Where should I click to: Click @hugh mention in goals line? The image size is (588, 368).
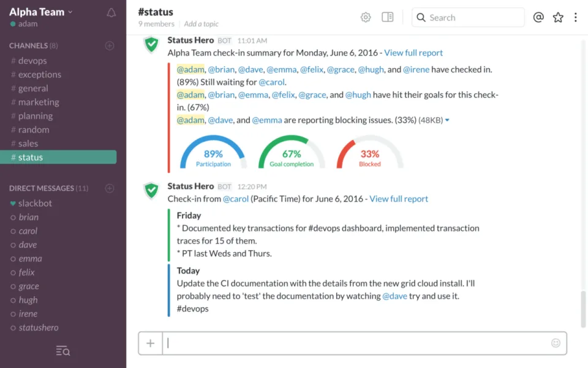(358, 95)
